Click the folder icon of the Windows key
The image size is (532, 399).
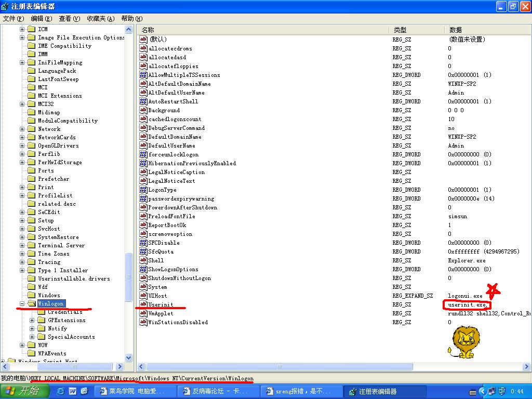coord(32,295)
